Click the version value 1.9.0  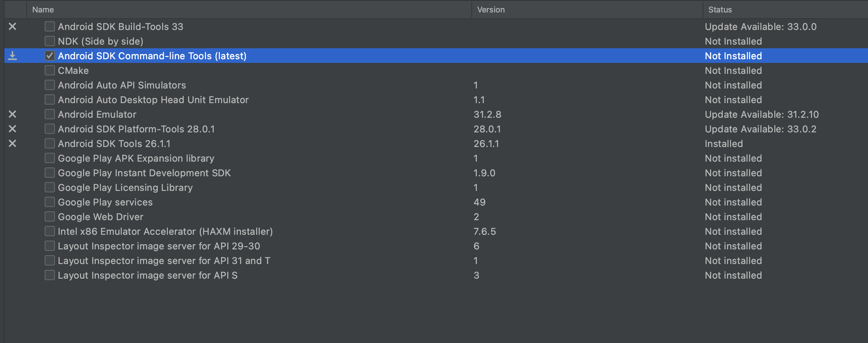coord(484,173)
